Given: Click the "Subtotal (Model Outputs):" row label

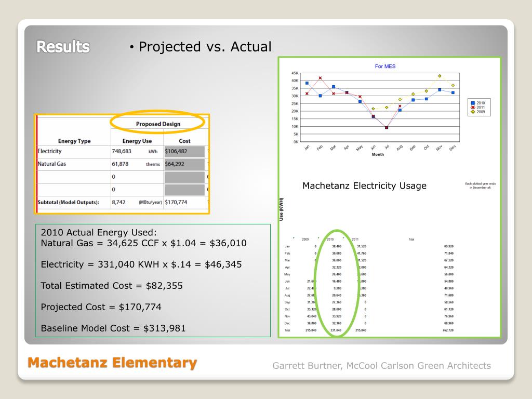Looking at the screenshot, I should point(68,202).
